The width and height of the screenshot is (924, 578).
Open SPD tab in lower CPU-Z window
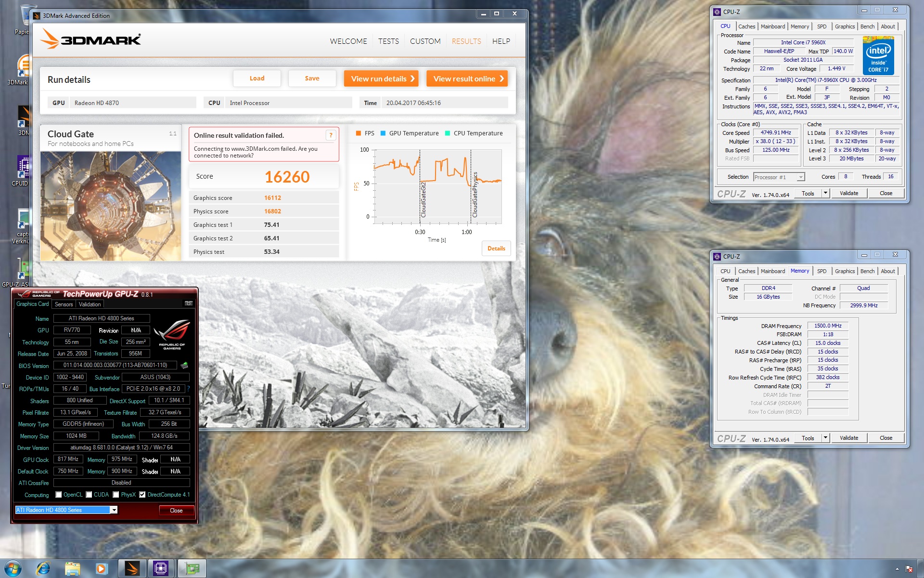tap(821, 271)
